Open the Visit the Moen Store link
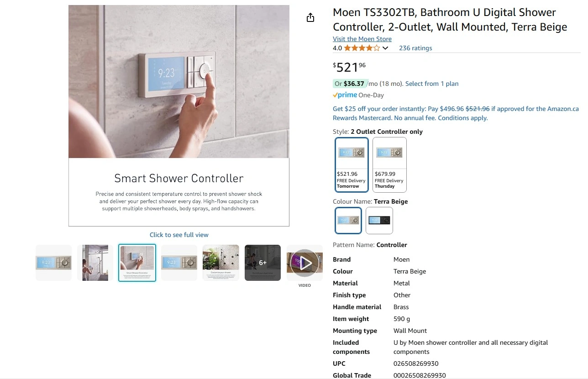 (x=362, y=39)
